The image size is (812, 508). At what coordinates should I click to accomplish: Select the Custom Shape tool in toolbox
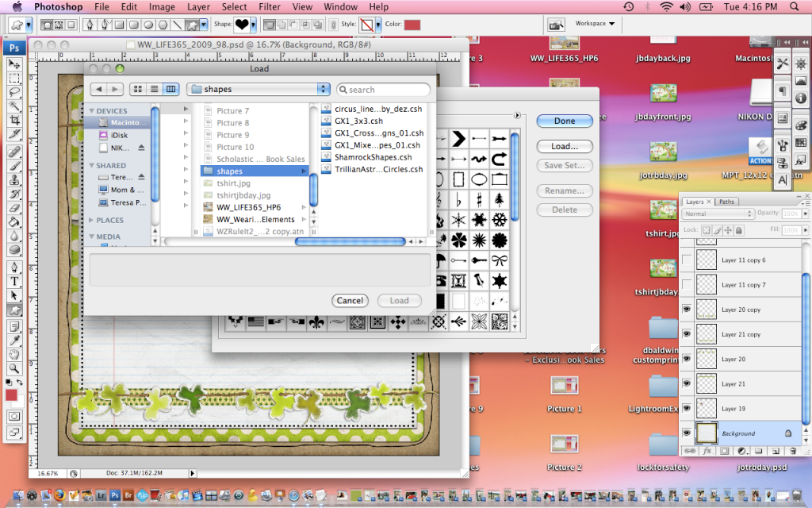click(x=14, y=310)
